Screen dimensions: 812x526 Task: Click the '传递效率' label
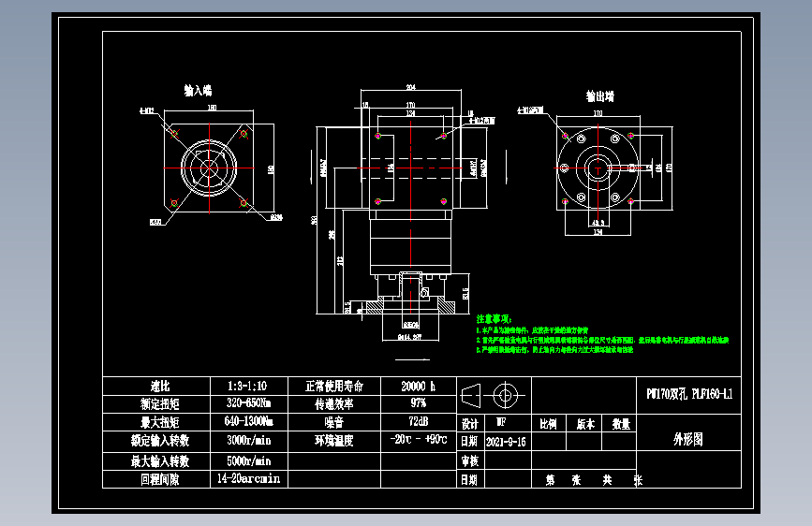(334, 403)
